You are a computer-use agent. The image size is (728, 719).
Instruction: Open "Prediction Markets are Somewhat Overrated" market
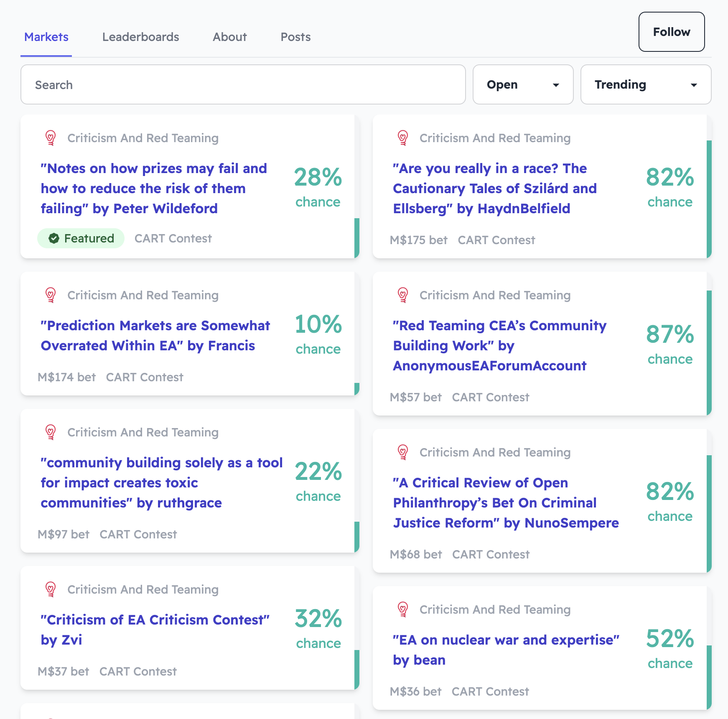coord(155,336)
